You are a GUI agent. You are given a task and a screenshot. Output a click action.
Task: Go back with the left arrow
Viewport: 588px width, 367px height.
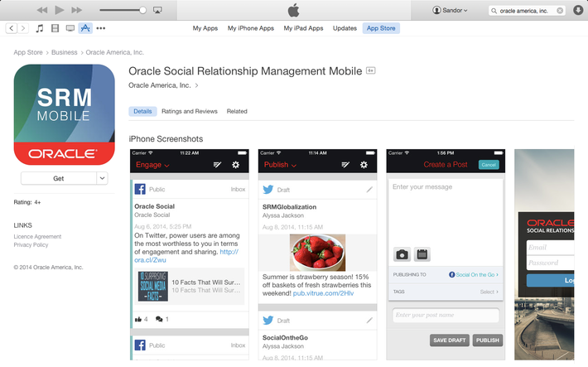(12, 28)
